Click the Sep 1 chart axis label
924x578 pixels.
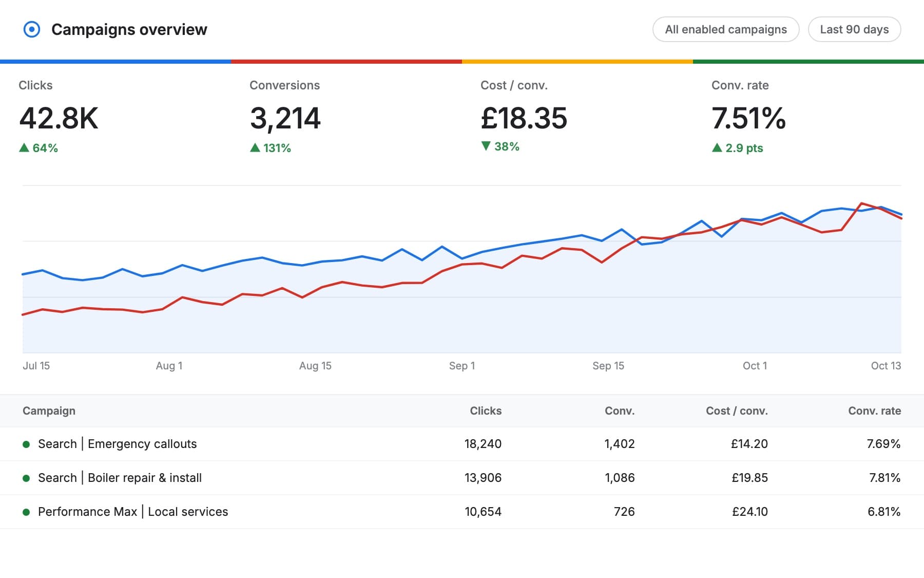coord(462,366)
